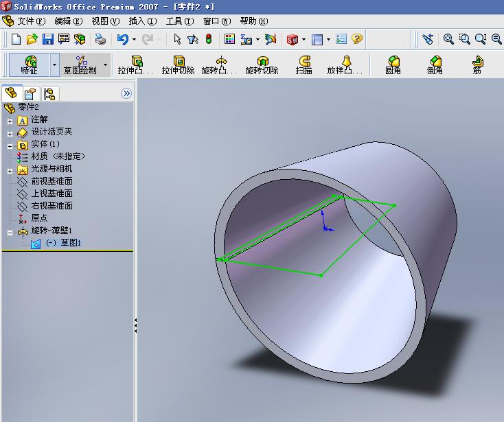Open the 文件(F) menu
This screenshot has width=504, height=422.
point(31,21)
